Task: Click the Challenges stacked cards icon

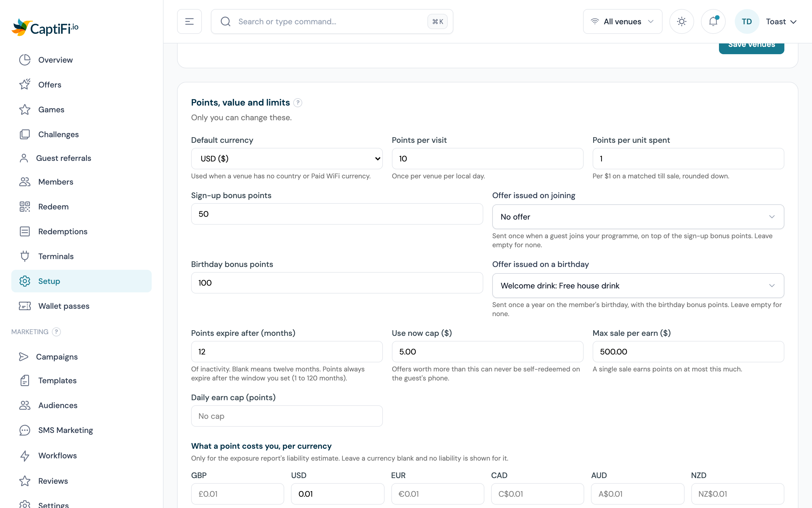Action: 25,134
